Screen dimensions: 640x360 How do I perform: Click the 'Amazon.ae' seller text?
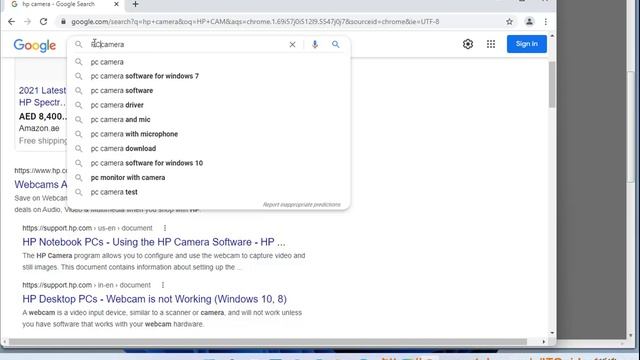coord(39,128)
